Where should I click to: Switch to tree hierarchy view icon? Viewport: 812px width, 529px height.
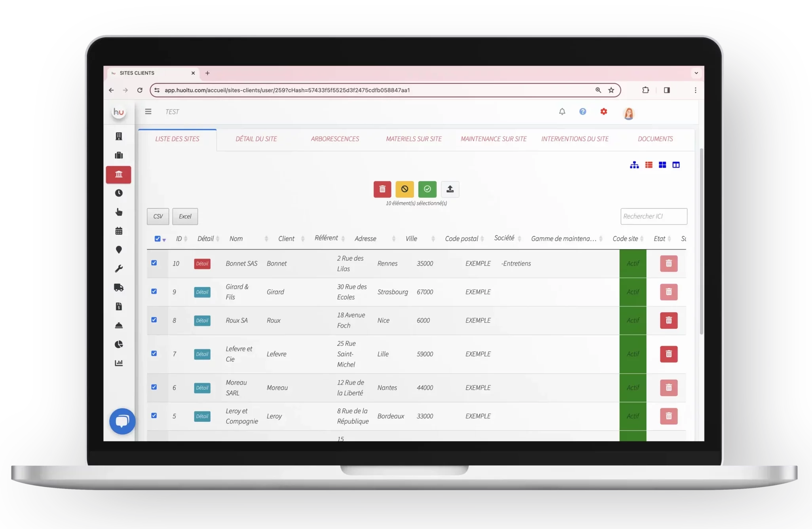pos(634,165)
